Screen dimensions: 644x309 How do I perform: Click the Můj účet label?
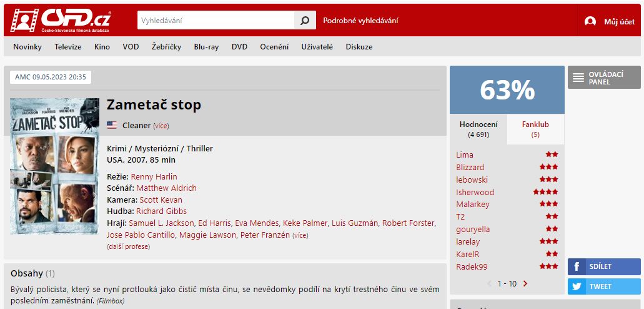[x=620, y=22]
